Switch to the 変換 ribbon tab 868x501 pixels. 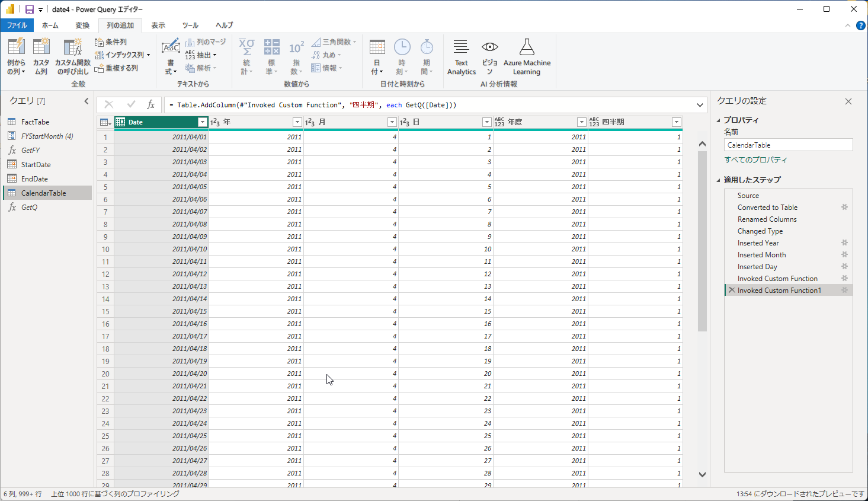pos(82,25)
